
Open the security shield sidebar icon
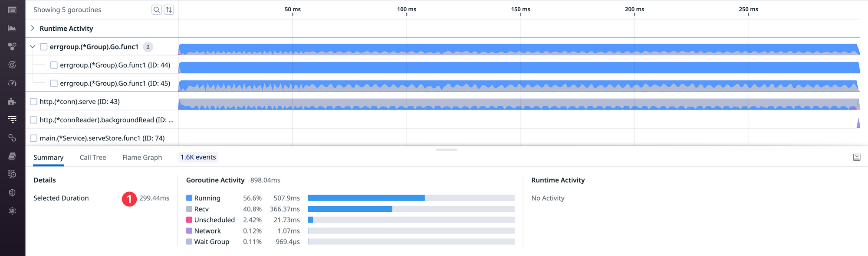[x=12, y=192]
